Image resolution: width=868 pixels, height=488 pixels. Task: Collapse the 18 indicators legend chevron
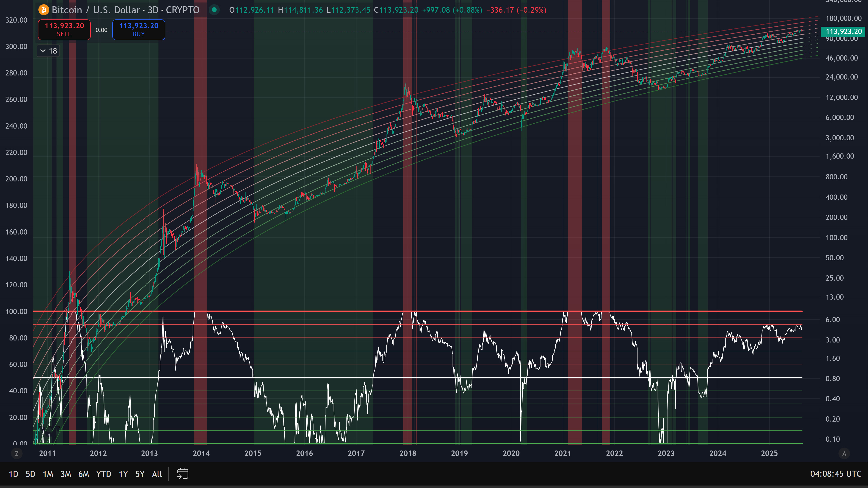(x=43, y=51)
